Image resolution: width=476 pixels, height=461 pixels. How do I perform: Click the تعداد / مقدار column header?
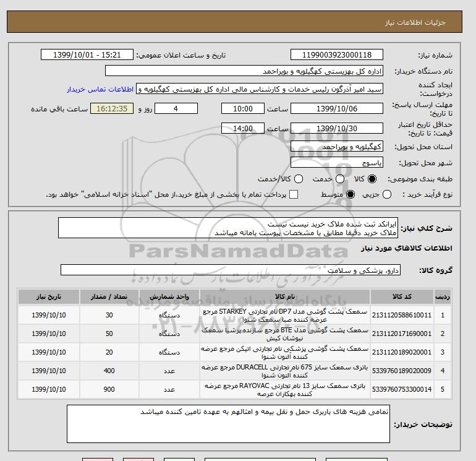pyautogui.click(x=109, y=296)
